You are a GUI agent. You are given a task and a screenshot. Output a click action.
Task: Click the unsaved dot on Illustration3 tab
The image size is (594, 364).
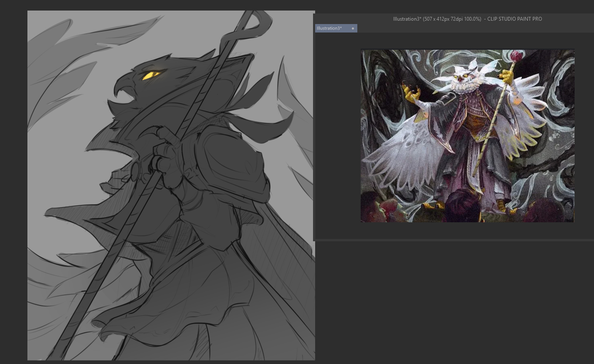(x=353, y=28)
